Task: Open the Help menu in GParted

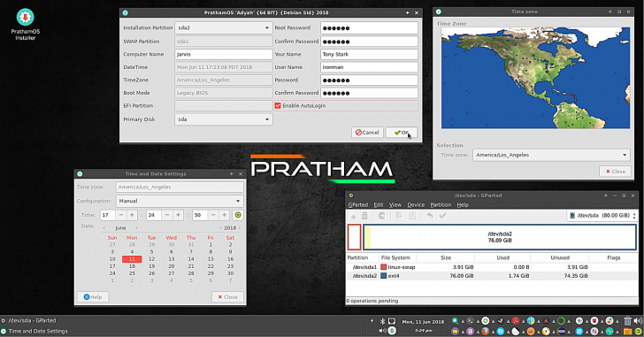Action: click(463, 205)
